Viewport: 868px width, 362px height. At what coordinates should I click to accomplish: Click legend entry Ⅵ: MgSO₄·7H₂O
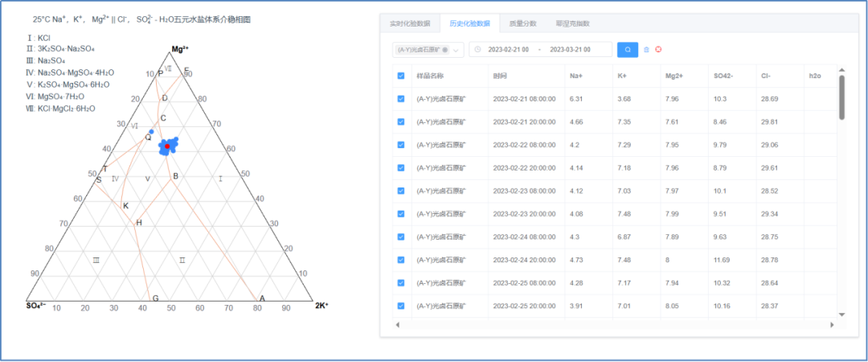pyautogui.click(x=55, y=97)
